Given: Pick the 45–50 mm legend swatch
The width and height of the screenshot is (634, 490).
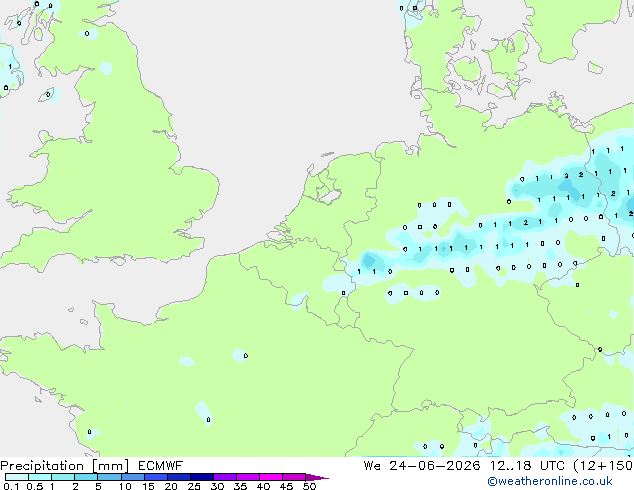Looking at the screenshot, I should click(x=294, y=477).
